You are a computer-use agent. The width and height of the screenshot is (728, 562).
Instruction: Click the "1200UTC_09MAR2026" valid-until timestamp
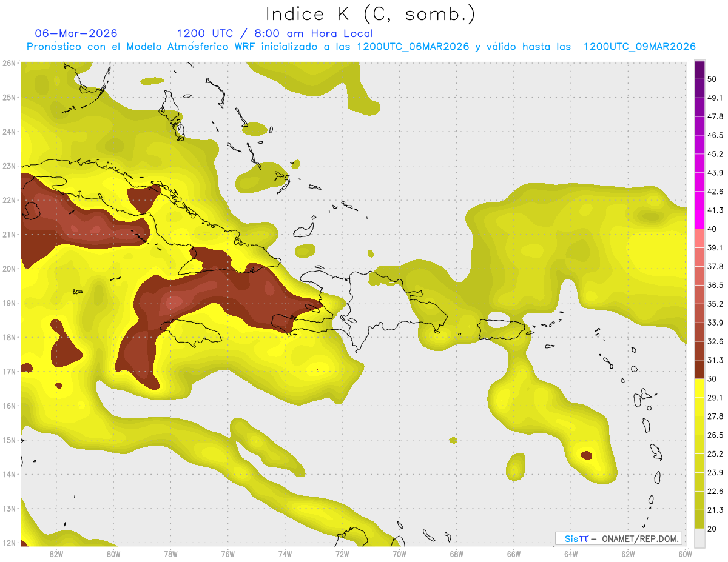pos(639,47)
